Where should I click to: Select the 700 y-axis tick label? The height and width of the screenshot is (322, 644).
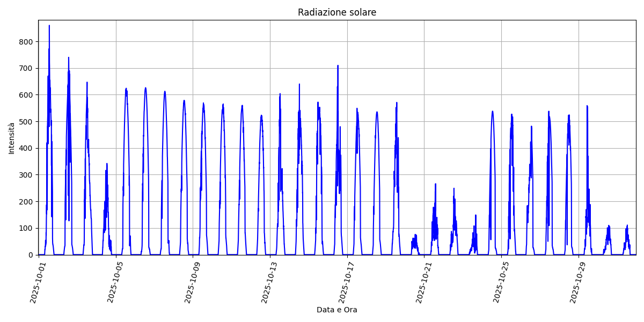coord(26,68)
